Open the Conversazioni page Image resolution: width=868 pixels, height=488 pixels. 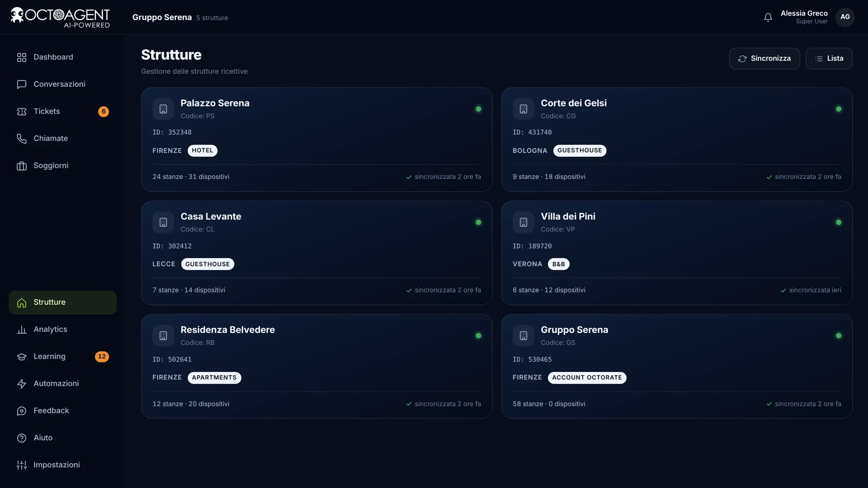(x=62, y=85)
